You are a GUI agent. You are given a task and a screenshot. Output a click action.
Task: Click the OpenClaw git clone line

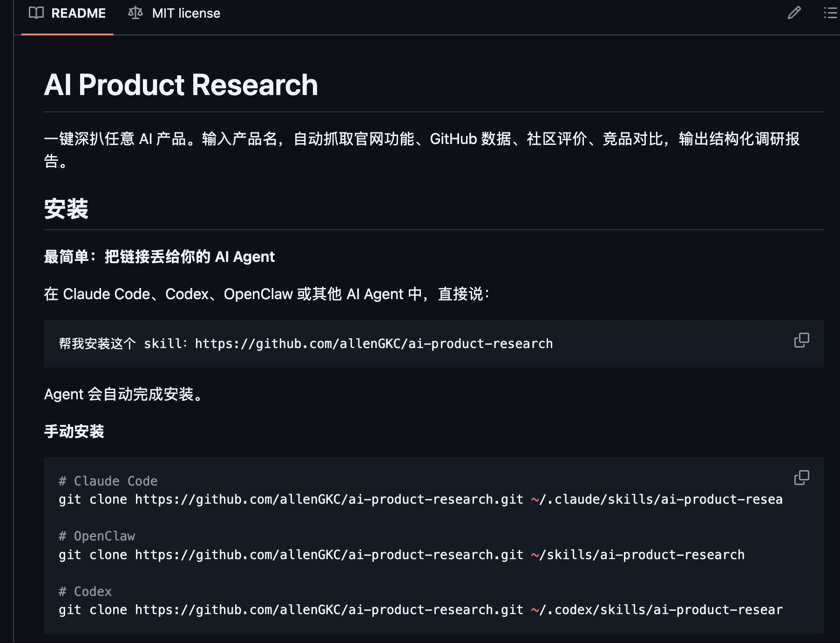click(401, 555)
